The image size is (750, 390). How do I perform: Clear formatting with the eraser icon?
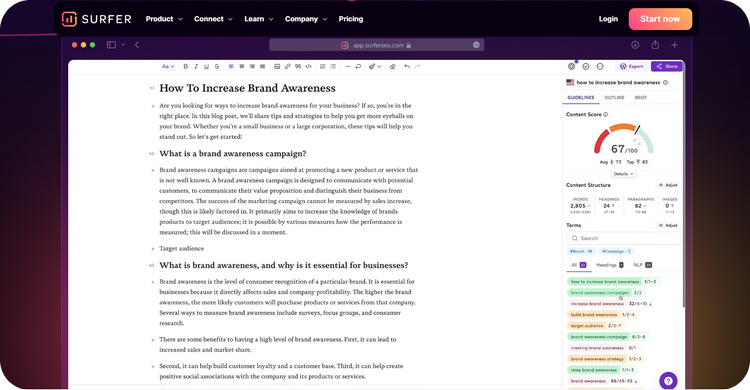tap(392, 67)
